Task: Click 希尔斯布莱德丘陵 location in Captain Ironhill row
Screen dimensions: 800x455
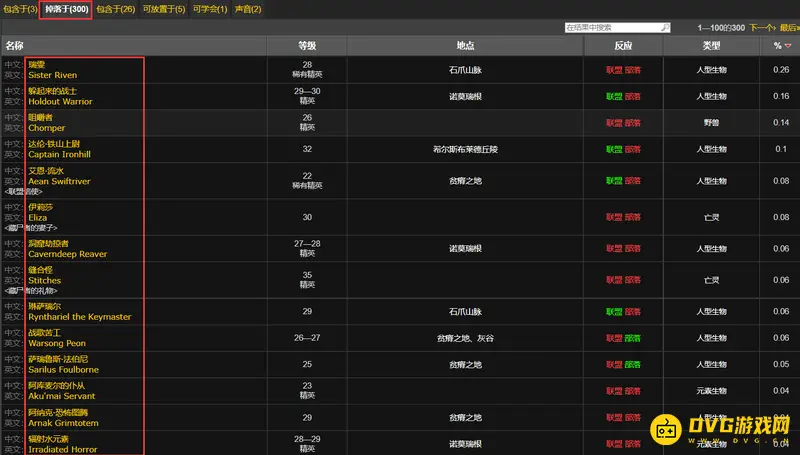Action: [x=465, y=149]
